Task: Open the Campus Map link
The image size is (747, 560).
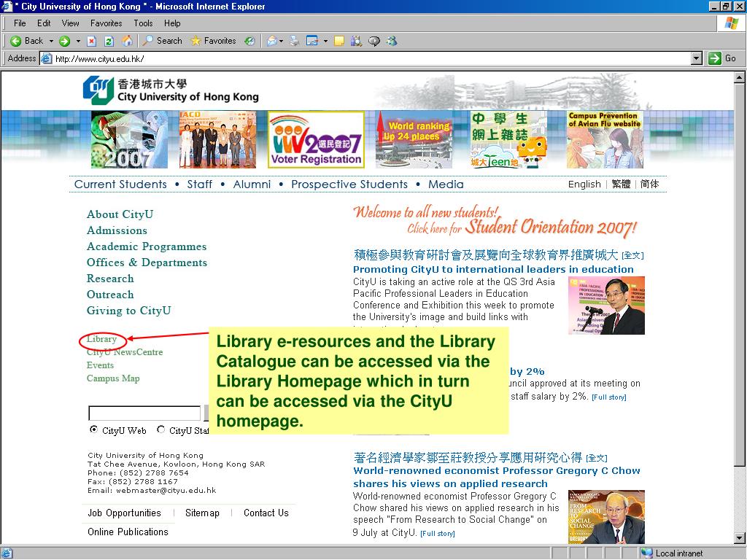Action: (113, 378)
